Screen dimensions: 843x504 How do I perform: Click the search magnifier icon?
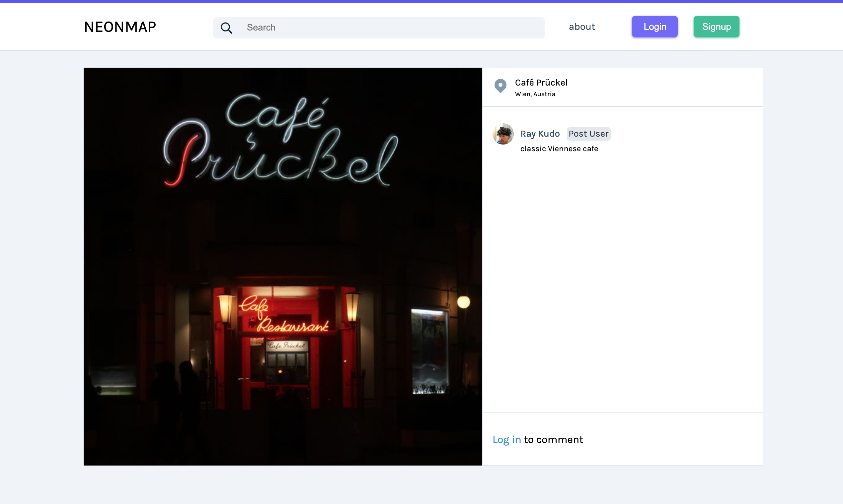point(227,28)
